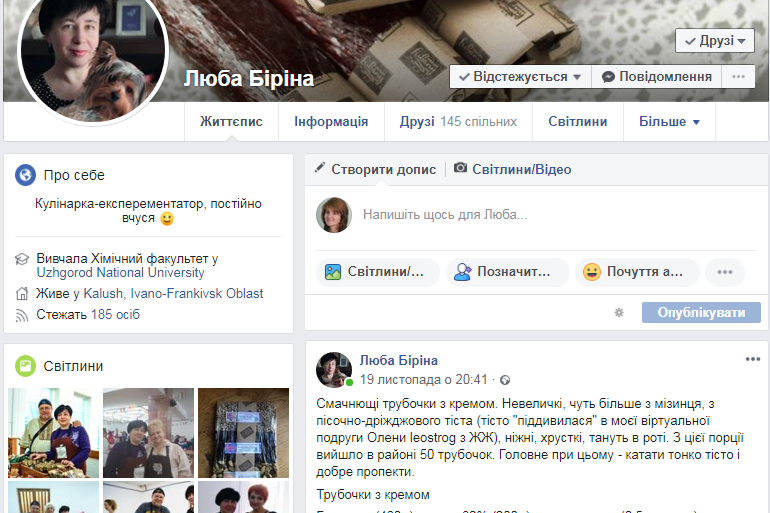
Task: Click the Люба Біріна profile name on cover
Action: [248, 79]
